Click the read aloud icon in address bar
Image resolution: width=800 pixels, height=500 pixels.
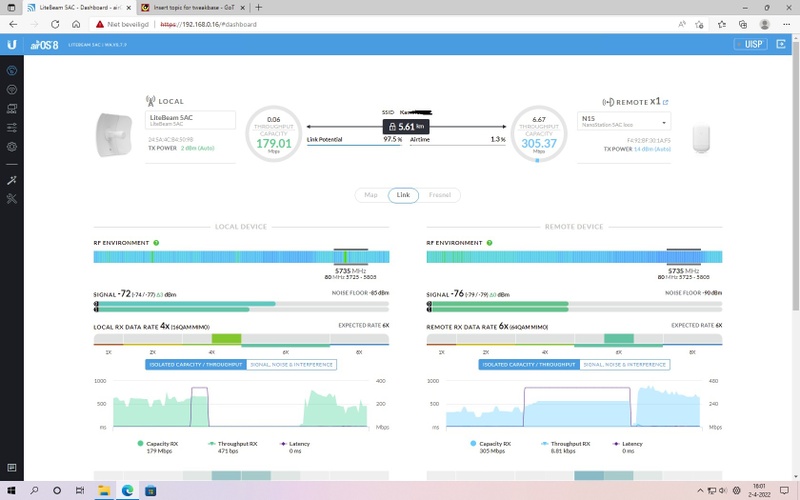(682, 24)
